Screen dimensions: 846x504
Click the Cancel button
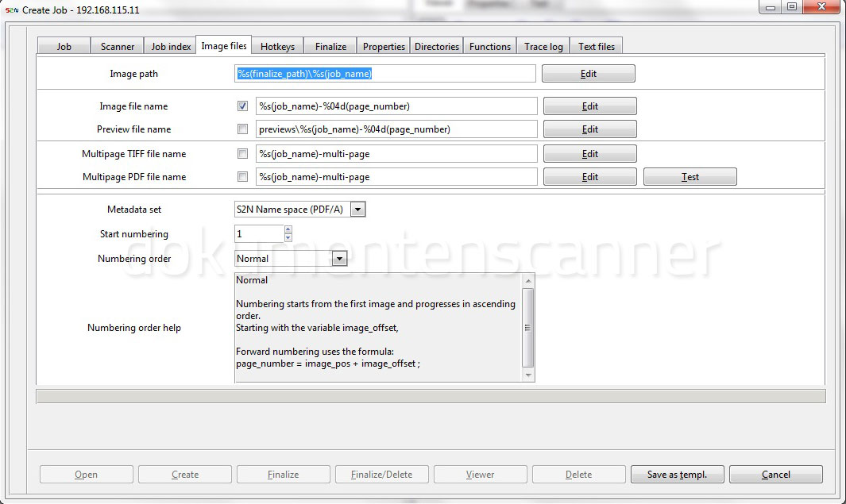click(776, 475)
